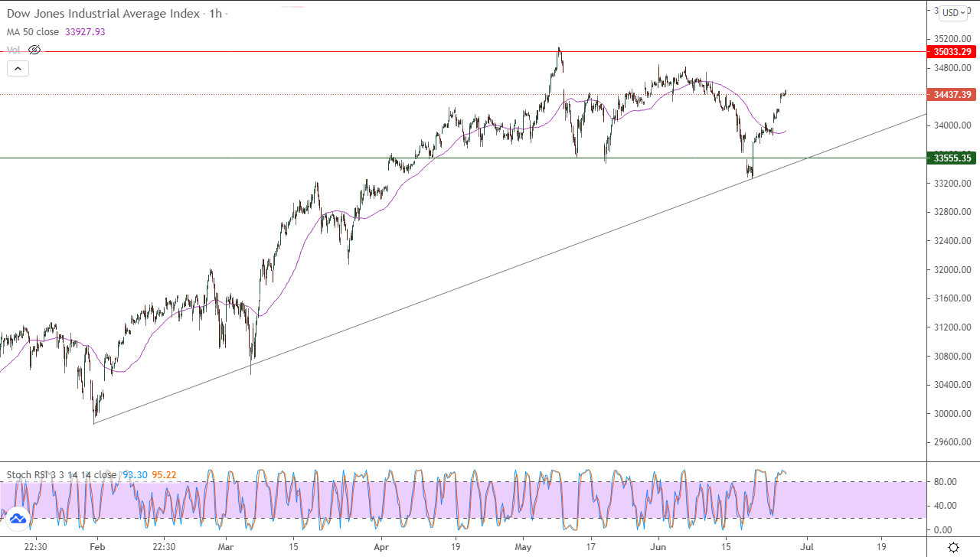Click the Stoch RSI value 95.22

click(x=164, y=474)
